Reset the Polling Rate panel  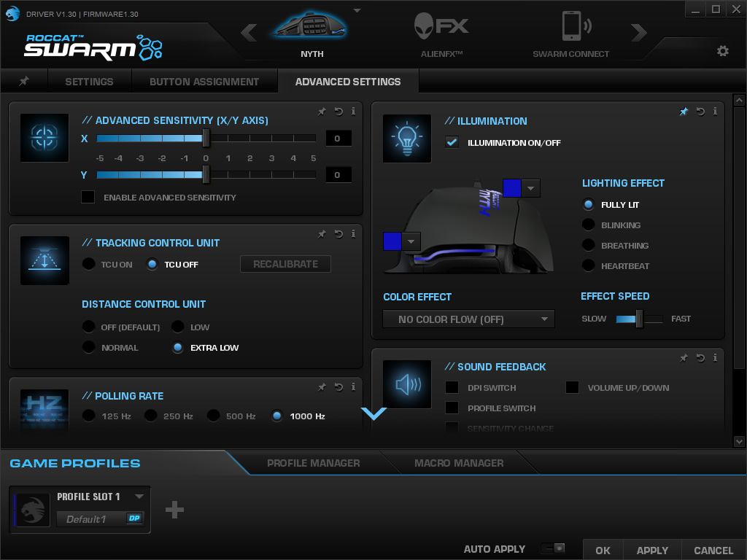point(338,387)
